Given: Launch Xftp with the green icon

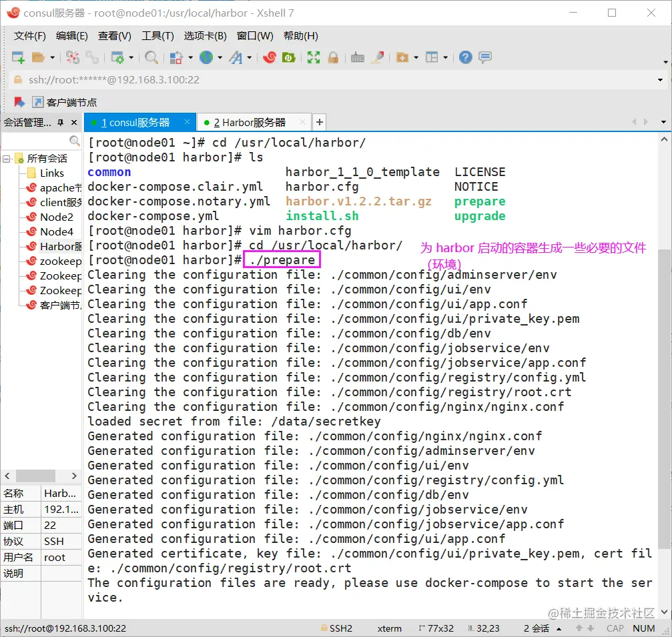Looking at the screenshot, I should tap(288, 57).
